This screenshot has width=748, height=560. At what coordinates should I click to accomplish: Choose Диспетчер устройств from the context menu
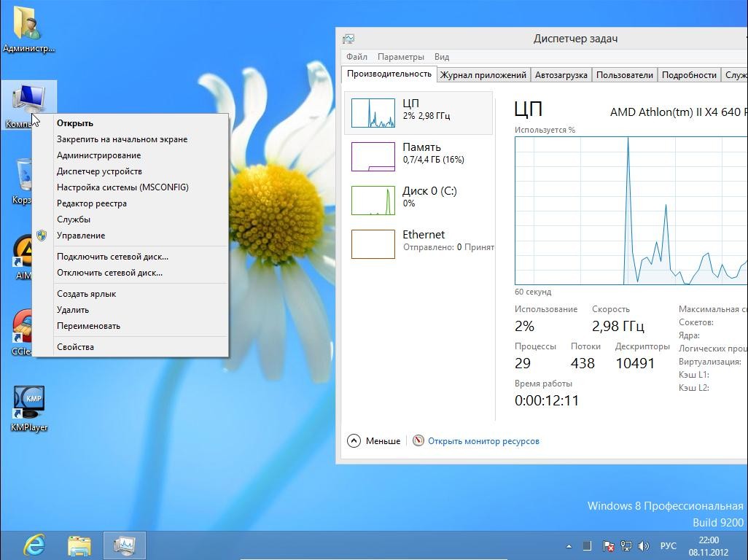(x=99, y=171)
